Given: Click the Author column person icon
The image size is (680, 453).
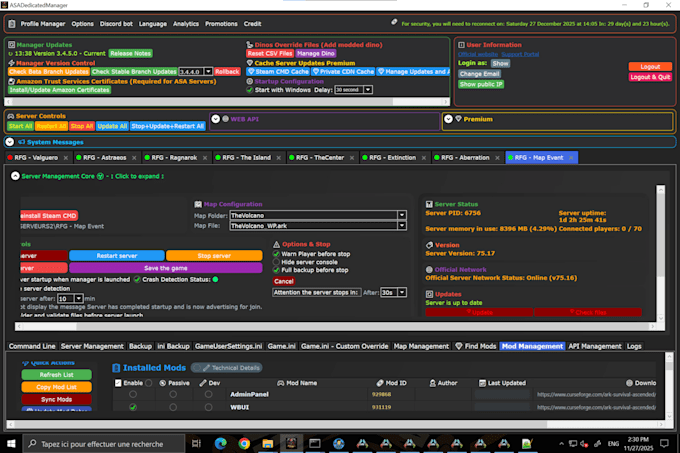Looking at the screenshot, I should pos(432,383).
